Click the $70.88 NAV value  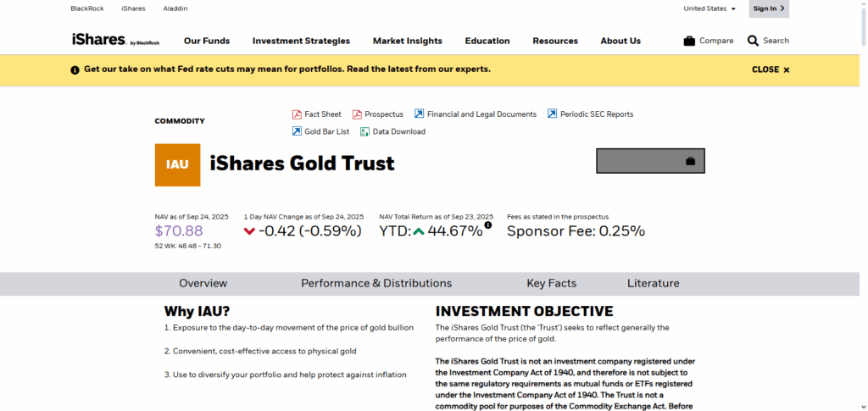tap(179, 231)
